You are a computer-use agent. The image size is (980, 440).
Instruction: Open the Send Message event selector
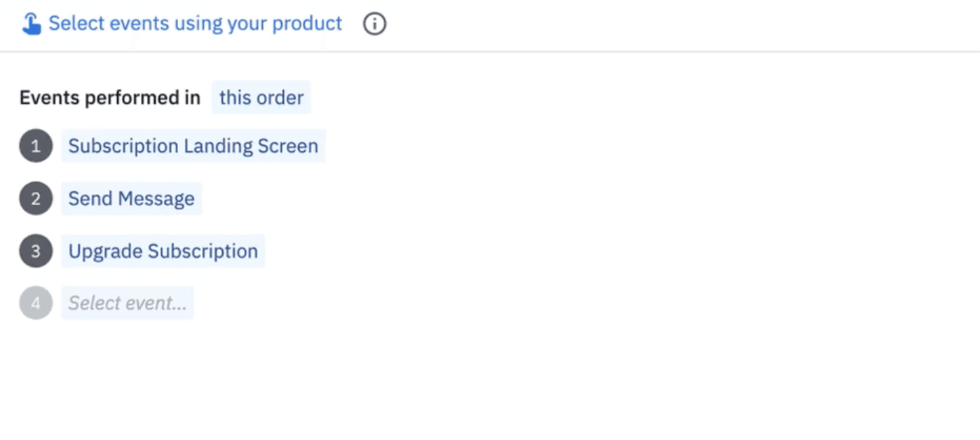coord(131,198)
